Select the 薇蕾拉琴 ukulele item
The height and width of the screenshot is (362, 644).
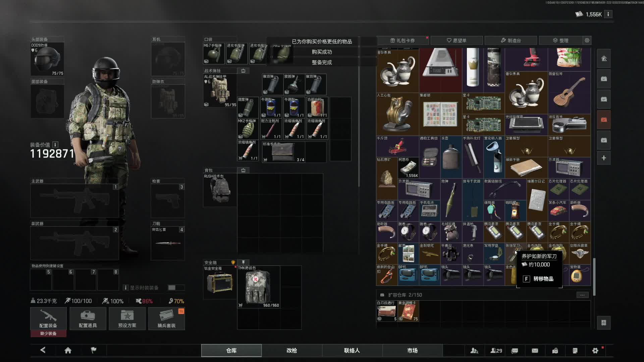coord(569,93)
